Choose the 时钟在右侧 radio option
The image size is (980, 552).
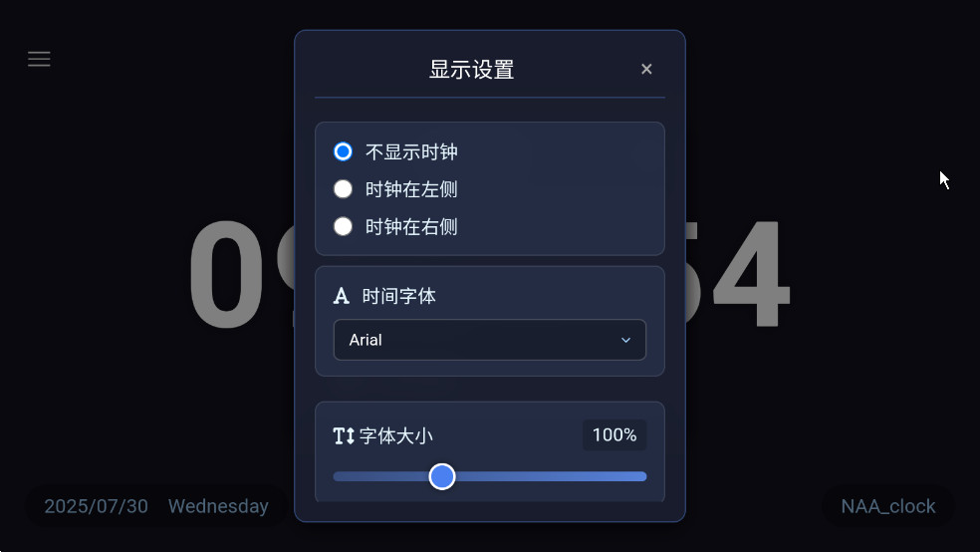coord(343,226)
